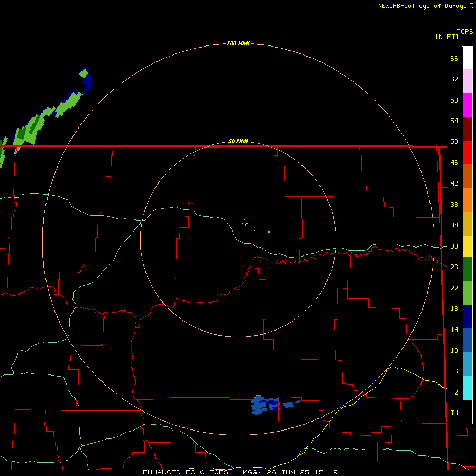Click the navy 14-18 kft legend swatch
The image size is (476, 476).
(467, 317)
